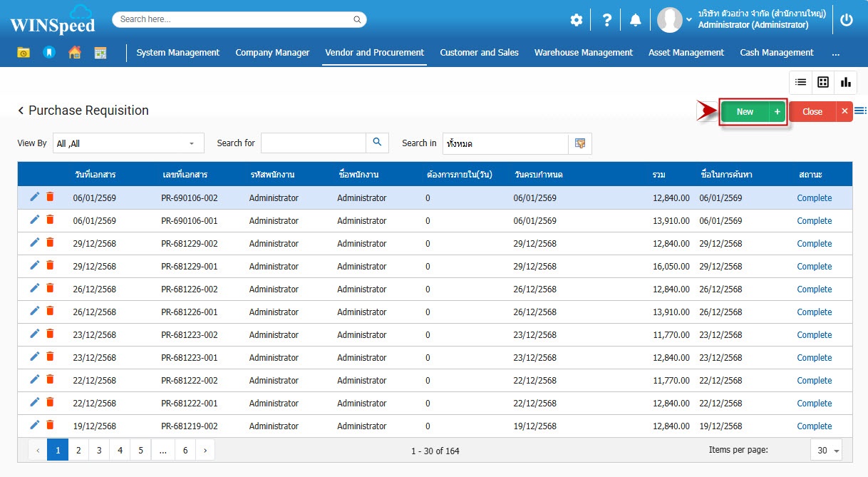Open the calendar icon in Search in field
This screenshot has height=477, width=868.
[x=580, y=143]
